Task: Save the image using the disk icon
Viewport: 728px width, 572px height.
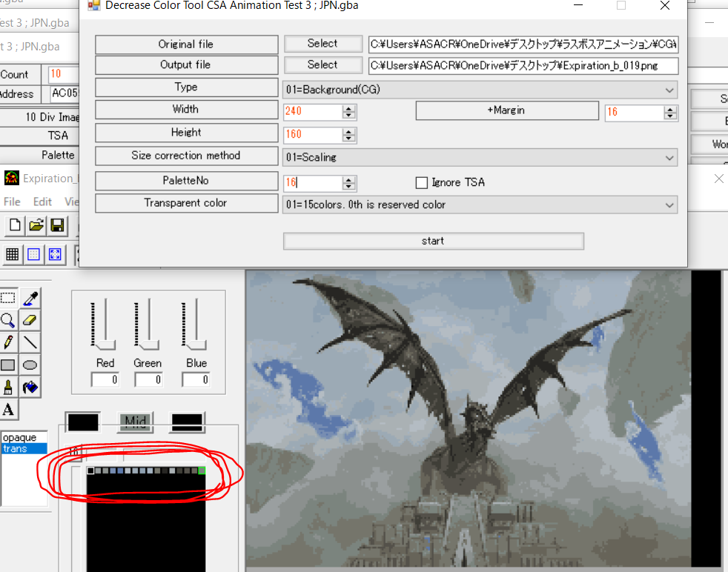Action: click(57, 225)
